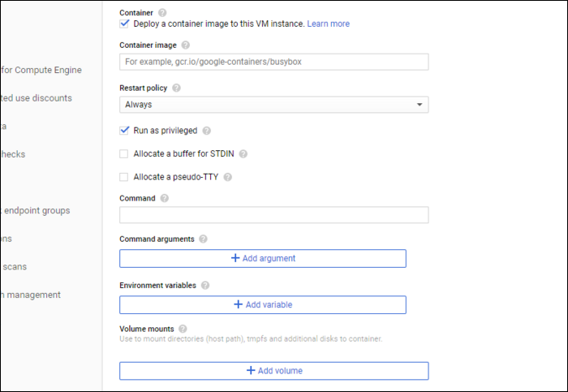The image size is (568, 392).
Task: Click help icon beside Container image label
Action: coord(186,45)
